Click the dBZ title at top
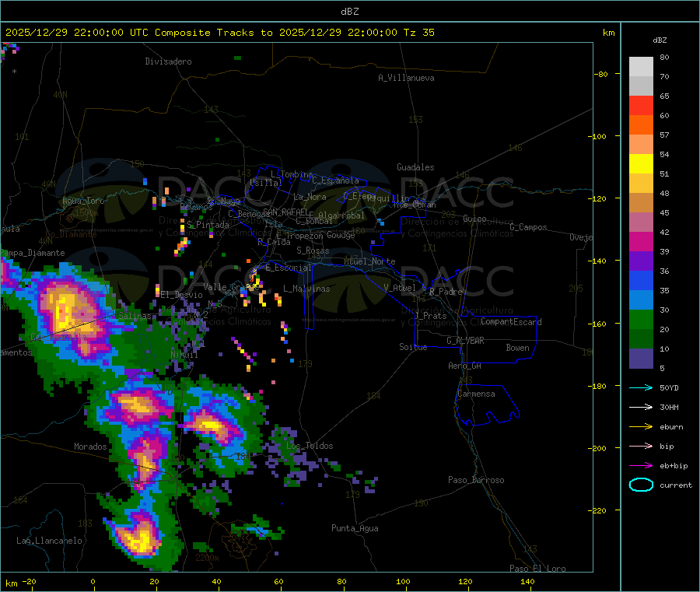 click(349, 12)
